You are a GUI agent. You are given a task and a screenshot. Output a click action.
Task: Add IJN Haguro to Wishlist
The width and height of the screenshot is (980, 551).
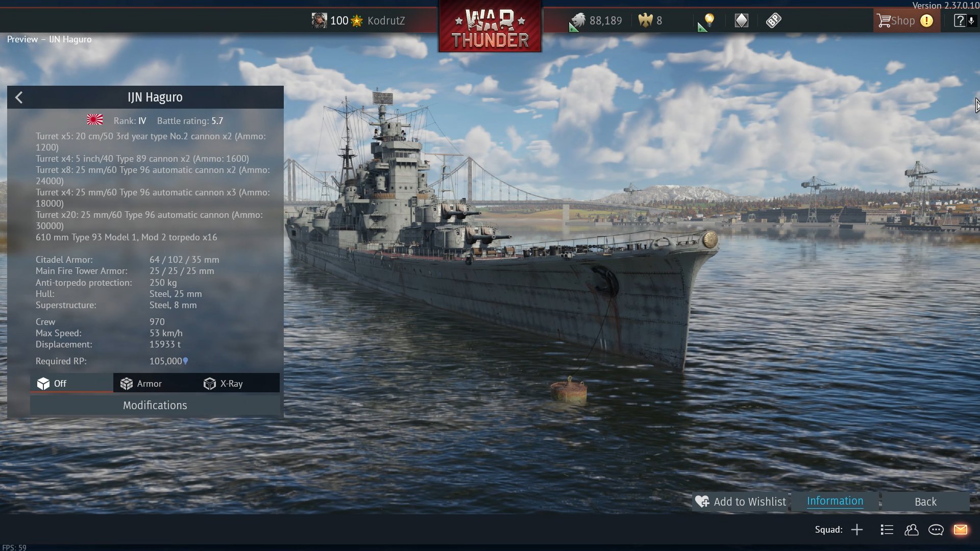pyautogui.click(x=741, y=502)
